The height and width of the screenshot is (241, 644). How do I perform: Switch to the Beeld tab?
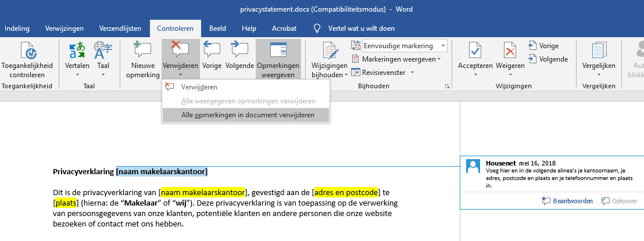coord(218,28)
